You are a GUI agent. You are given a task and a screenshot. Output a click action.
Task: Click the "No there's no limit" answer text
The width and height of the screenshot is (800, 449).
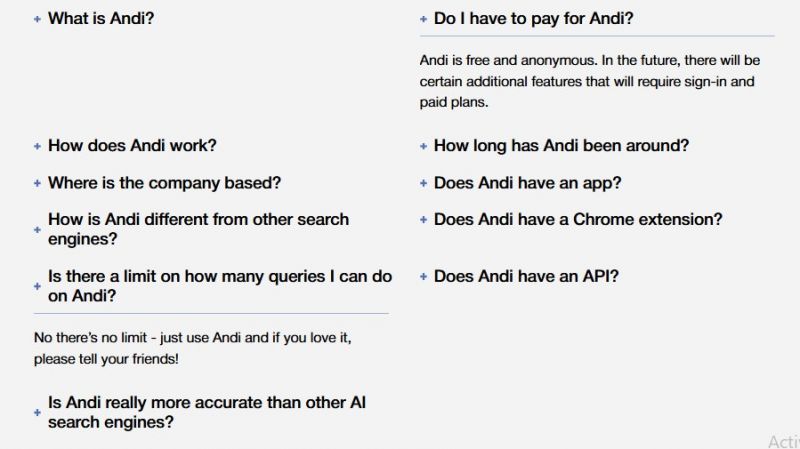[192, 348]
